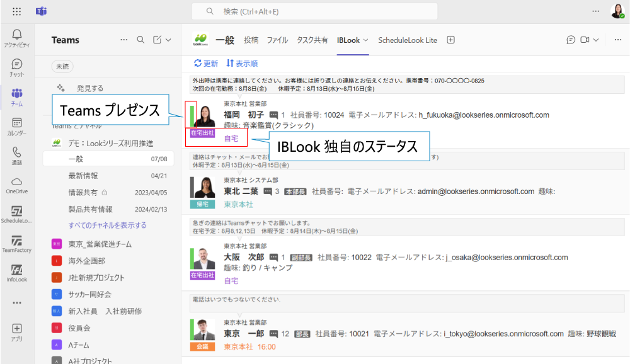630x364 pixels.
Task: Open Activity (アクティビティ) in sidebar
Action: pyautogui.click(x=17, y=38)
